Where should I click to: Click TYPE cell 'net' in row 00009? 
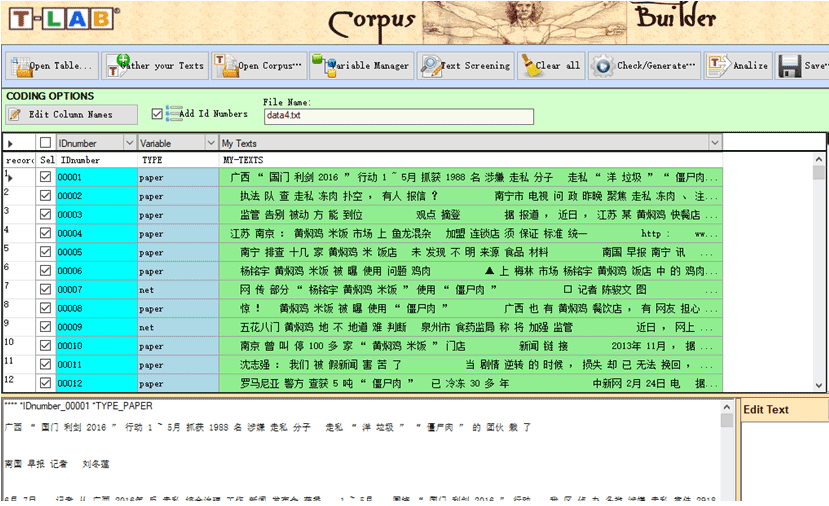pos(178,327)
